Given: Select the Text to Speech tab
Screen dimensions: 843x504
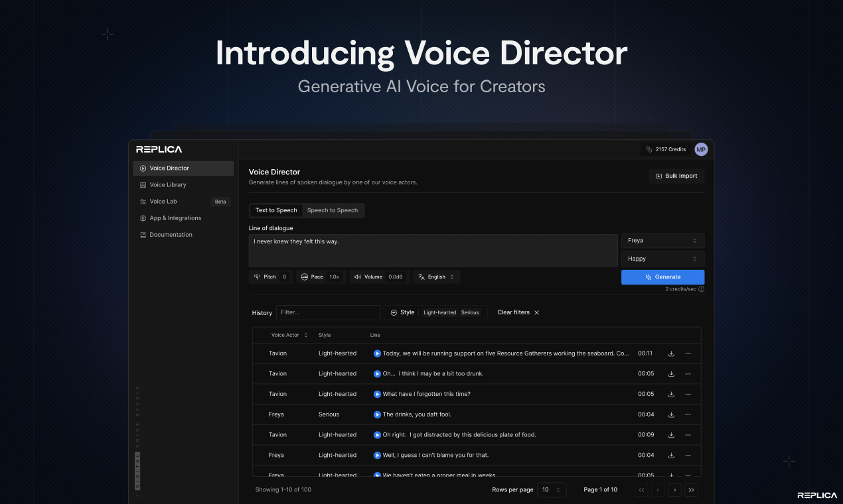Looking at the screenshot, I should click(276, 210).
